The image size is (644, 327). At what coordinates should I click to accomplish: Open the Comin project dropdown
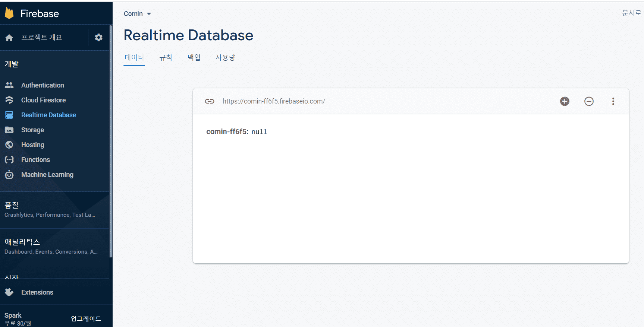[x=138, y=14]
